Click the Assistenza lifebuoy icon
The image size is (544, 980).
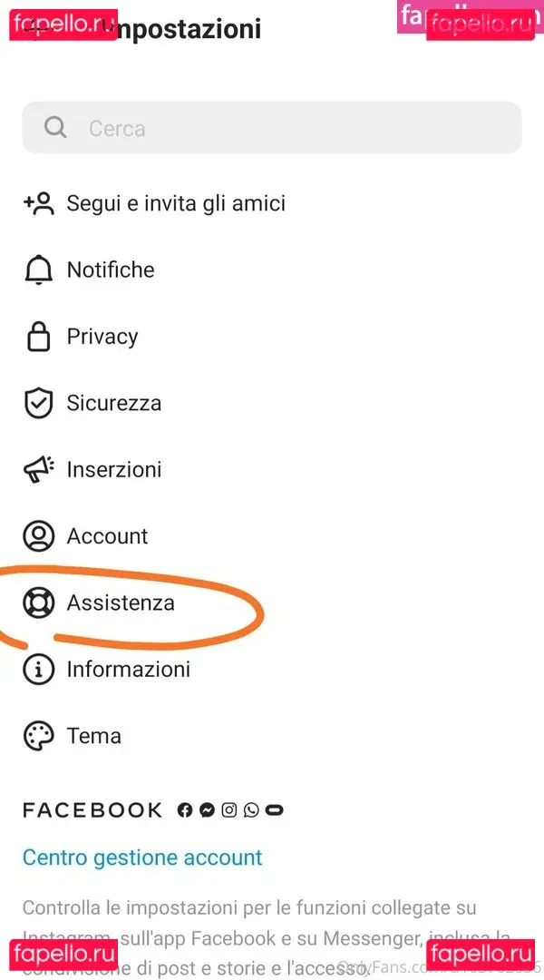pyautogui.click(x=38, y=603)
